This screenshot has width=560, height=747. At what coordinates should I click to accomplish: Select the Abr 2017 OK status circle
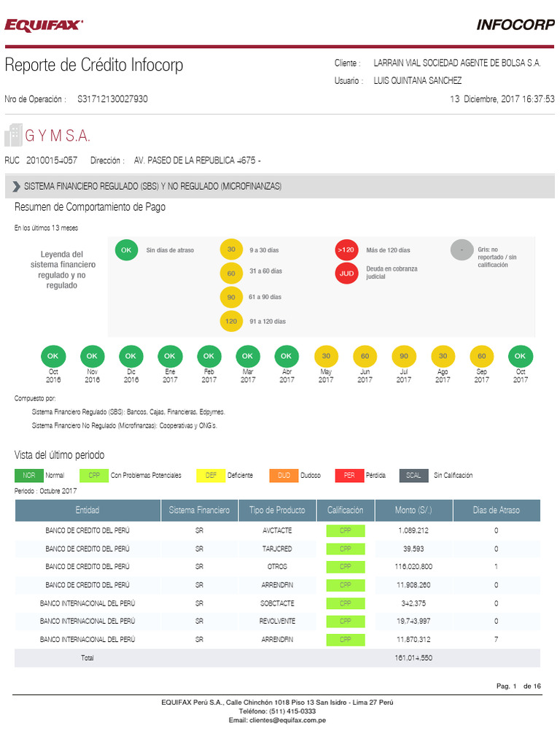click(286, 356)
